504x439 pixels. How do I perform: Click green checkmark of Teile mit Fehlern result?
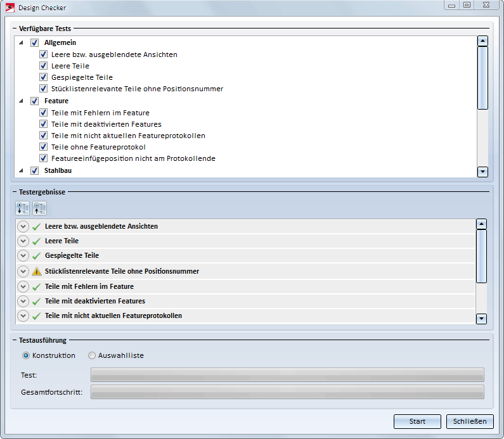[x=36, y=287]
